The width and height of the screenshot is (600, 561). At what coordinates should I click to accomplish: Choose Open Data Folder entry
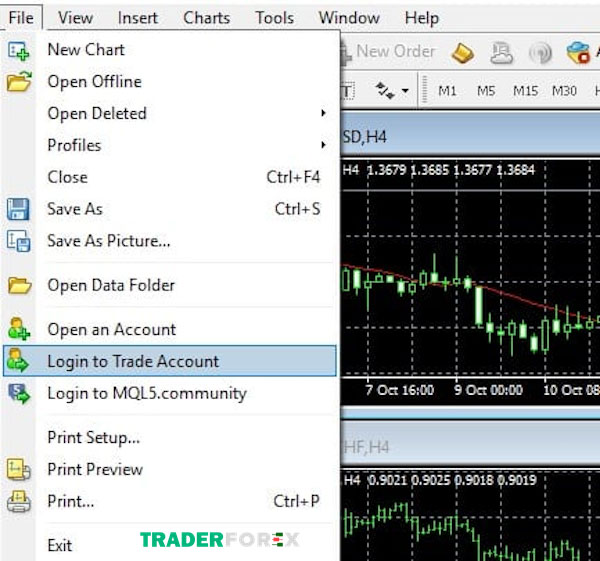(x=170, y=285)
